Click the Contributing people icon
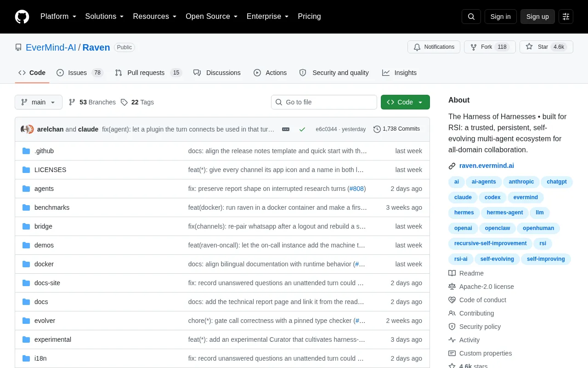588x368 pixels. coord(452,313)
